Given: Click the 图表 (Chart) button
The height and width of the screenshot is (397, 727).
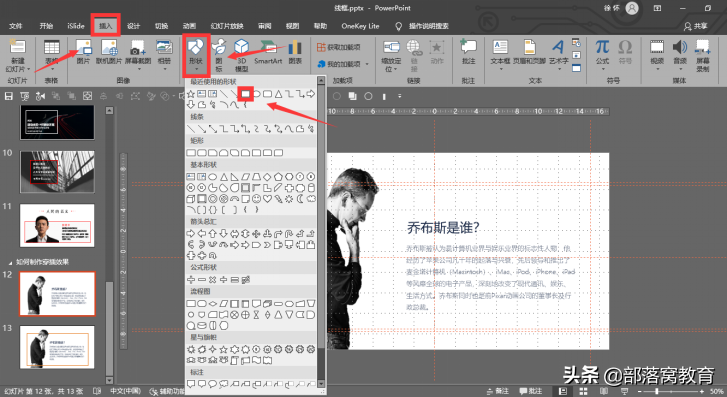Looking at the screenshot, I should coord(295,52).
